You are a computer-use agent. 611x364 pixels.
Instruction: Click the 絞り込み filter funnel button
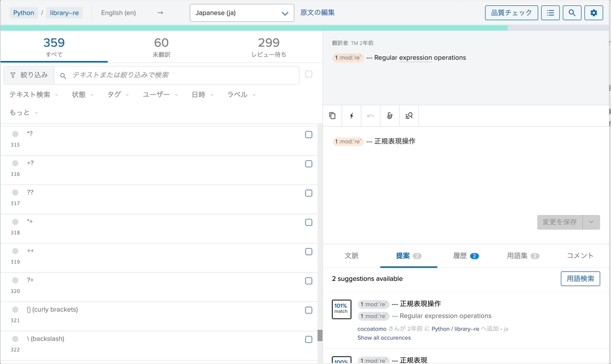(x=29, y=75)
